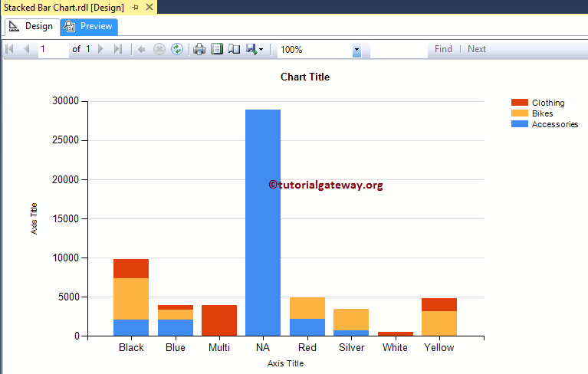Screen dimensions: 588x374
Task: Click the vertical Axis Title label
Action: click(34, 219)
